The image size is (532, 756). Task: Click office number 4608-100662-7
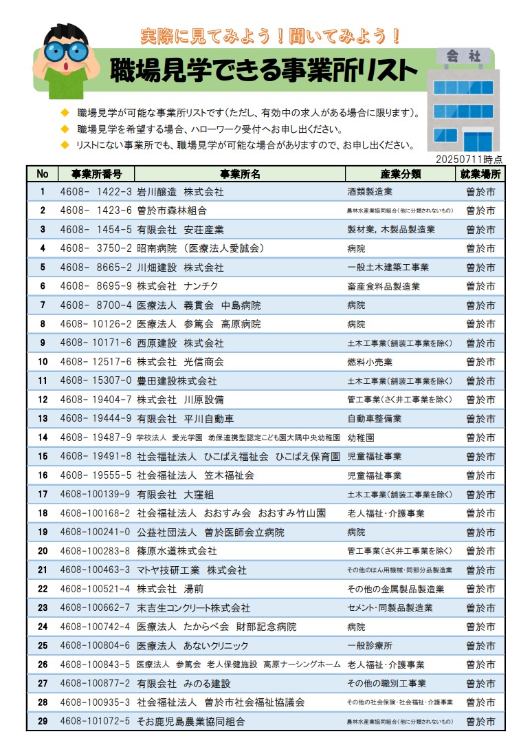[95, 608]
